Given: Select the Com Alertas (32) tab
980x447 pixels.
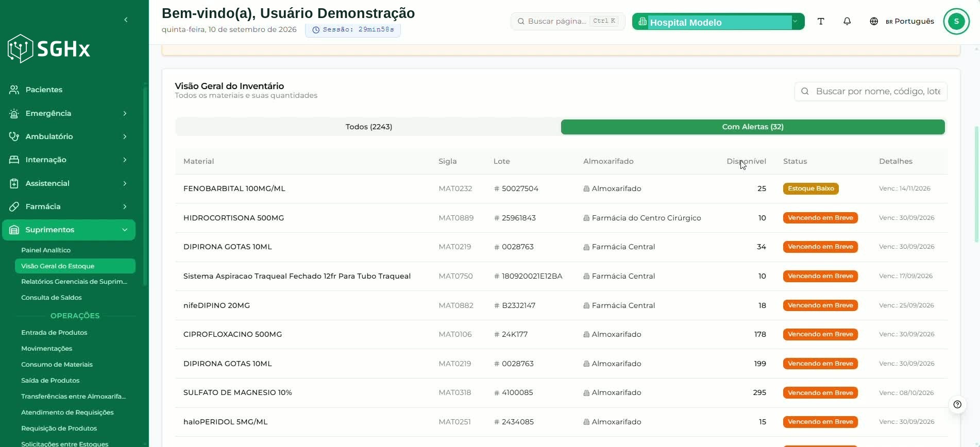Looking at the screenshot, I should click(753, 127).
